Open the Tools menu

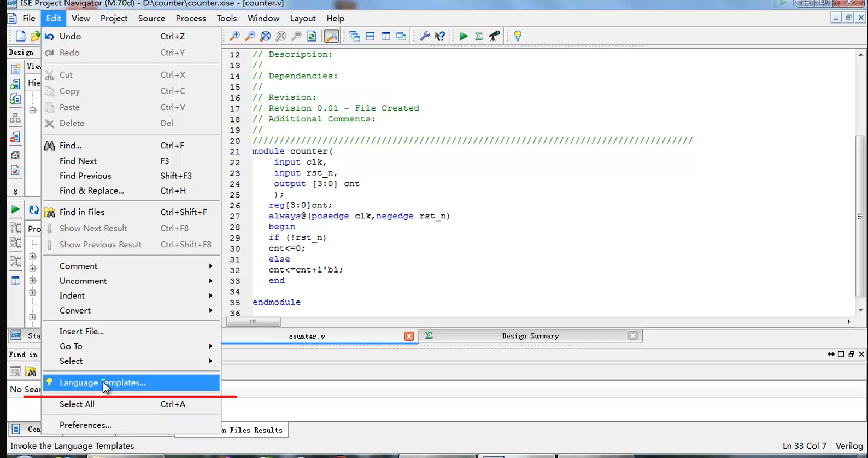point(227,18)
